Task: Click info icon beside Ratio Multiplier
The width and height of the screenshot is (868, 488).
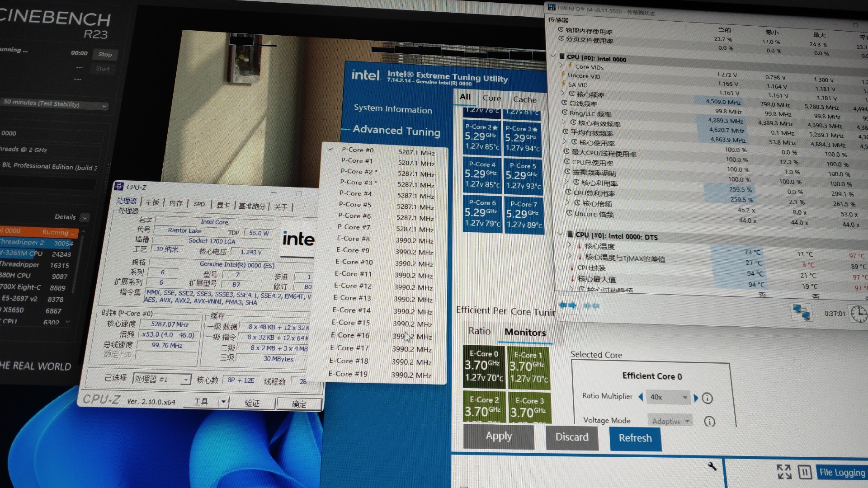Action: coord(707,398)
